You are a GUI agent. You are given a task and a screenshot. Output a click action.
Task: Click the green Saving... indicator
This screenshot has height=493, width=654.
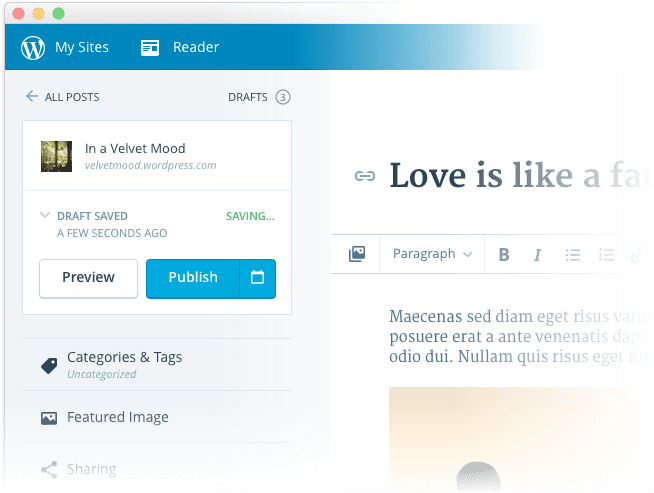point(250,216)
